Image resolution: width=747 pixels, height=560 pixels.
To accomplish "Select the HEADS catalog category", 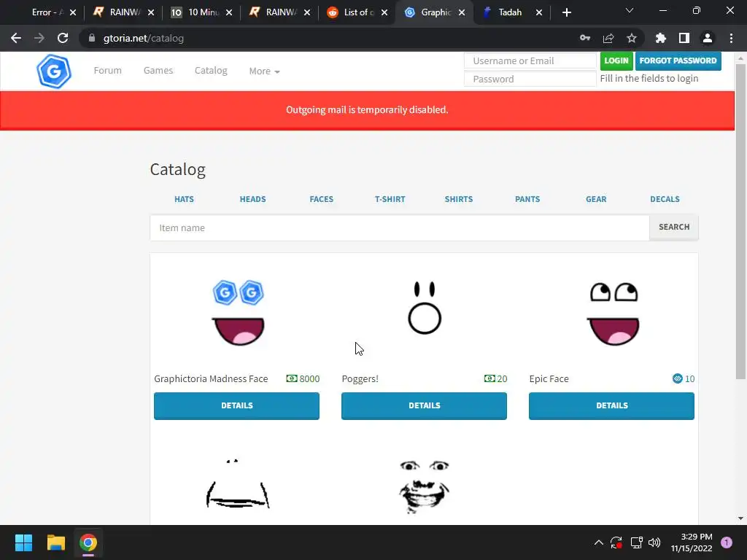I will [252, 199].
